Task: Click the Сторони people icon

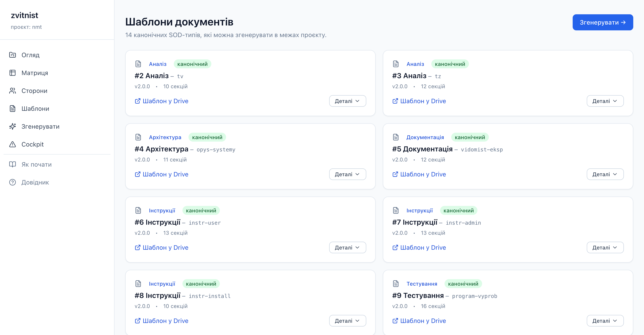Action: pyautogui.click(x=13, y=91)
